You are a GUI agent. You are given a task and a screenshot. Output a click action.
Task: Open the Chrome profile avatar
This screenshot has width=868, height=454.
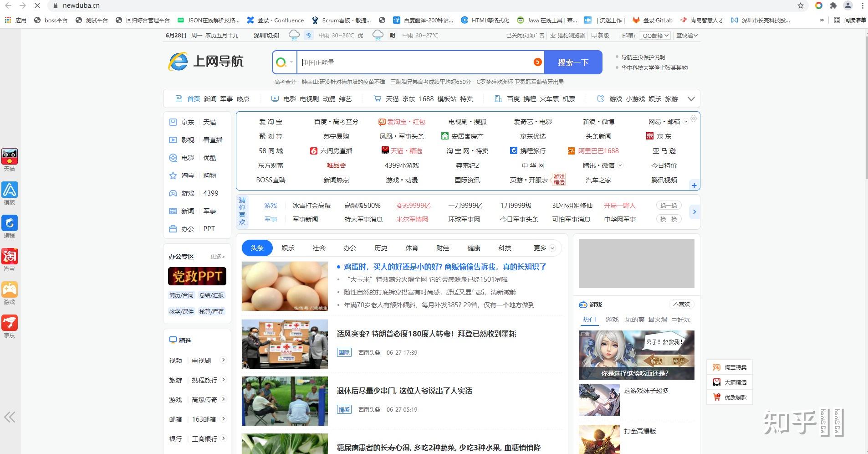click(848, 5)
